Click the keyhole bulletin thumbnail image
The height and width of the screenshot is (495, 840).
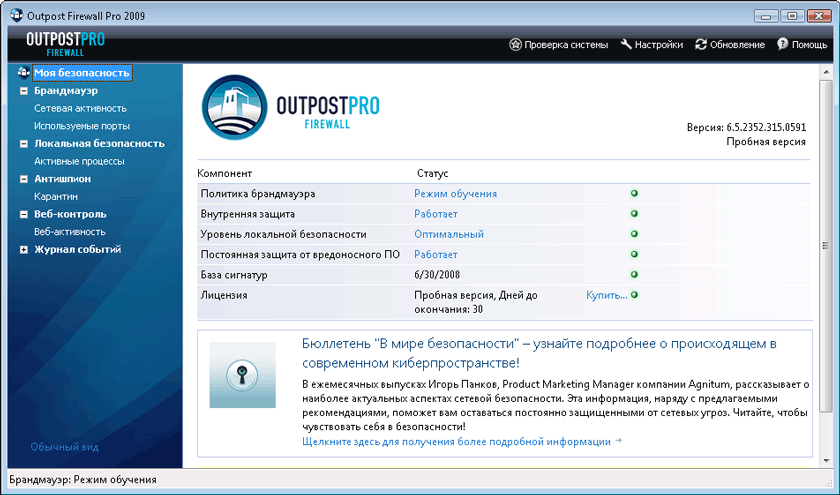pyautogui.click(x=243, y=375)
